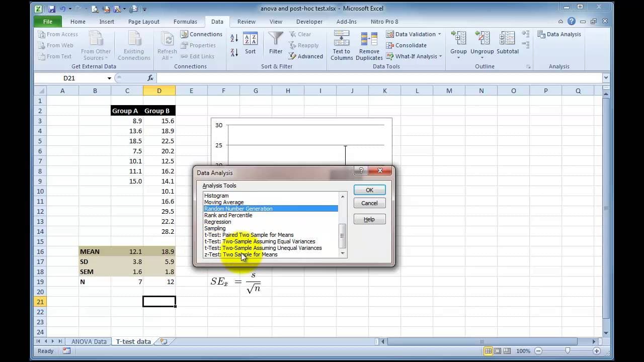Switch to the Formulas tab
Screen dimensions: 644x362
tap(185, 22)
